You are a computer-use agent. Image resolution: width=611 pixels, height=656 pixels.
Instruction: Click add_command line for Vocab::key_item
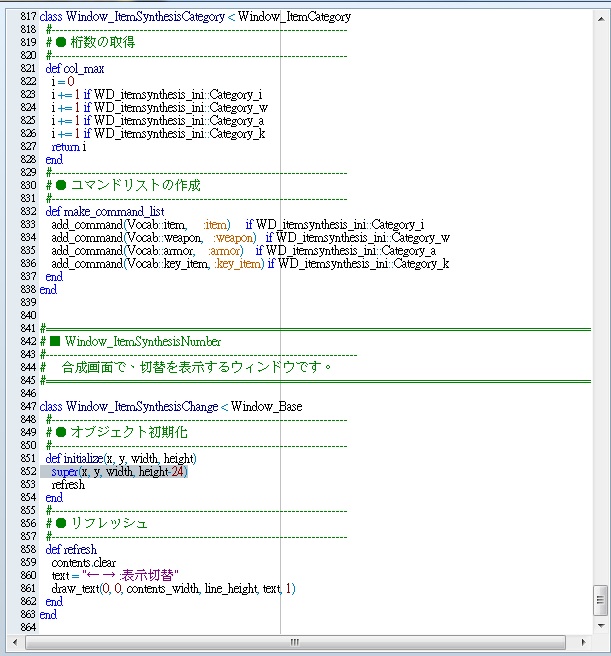[250, 264]
